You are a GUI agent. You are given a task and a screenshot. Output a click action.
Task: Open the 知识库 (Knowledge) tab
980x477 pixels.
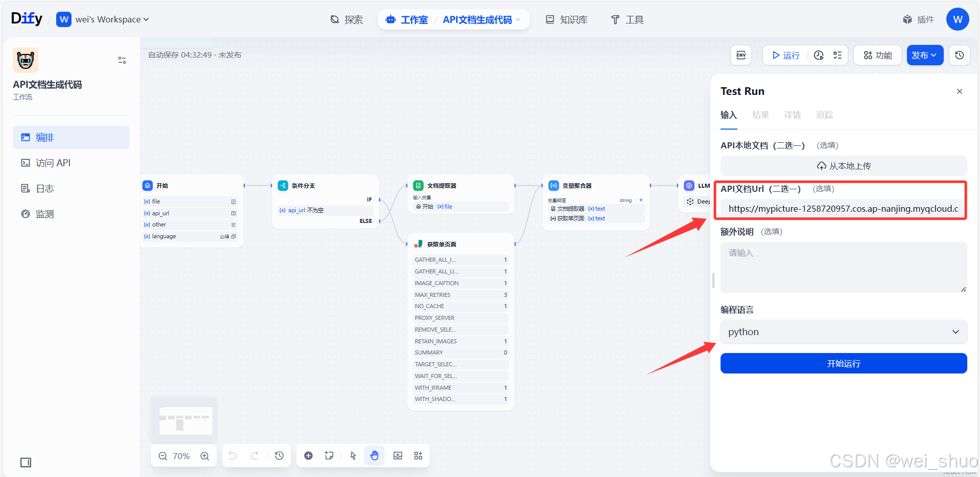pos(567,19)
